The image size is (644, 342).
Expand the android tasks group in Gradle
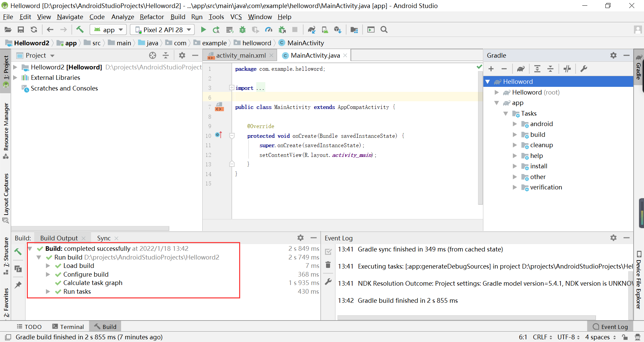516,124
